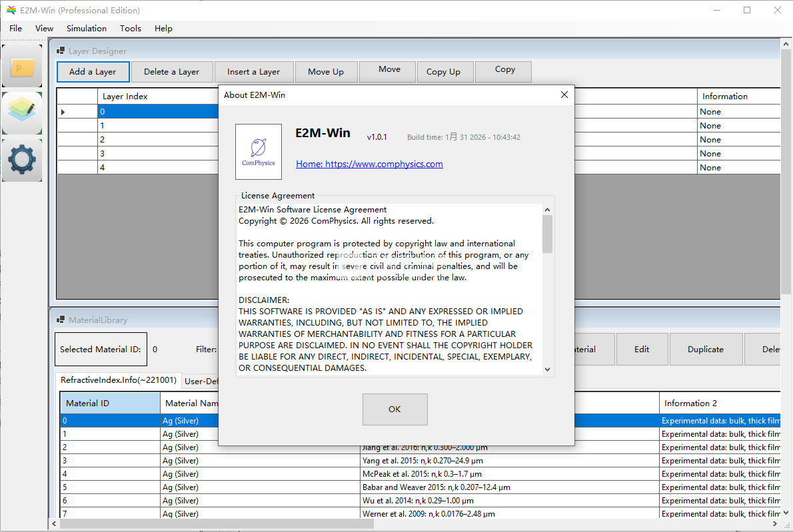Screen dimensions: 793x532
Task: Click the Material ID column header
Action: (110, 403)
